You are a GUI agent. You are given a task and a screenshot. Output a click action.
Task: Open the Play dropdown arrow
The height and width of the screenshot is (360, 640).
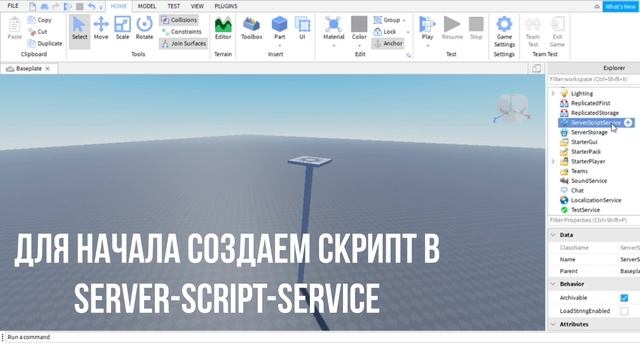[x=427, y=45]
